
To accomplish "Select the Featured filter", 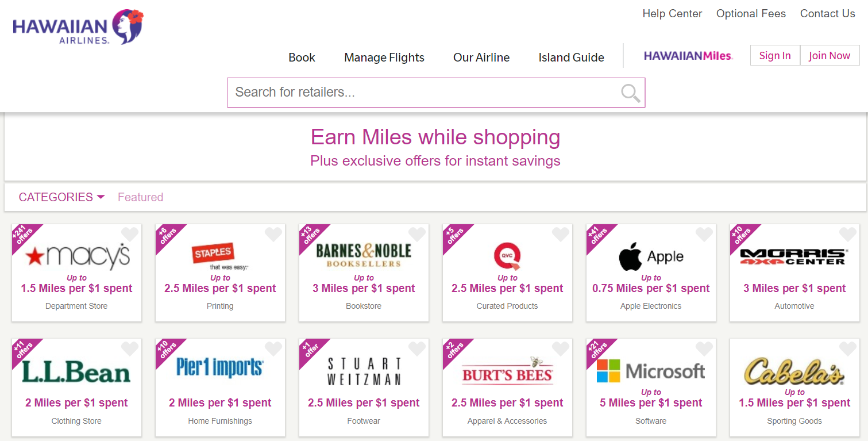I will coord(140,197).
